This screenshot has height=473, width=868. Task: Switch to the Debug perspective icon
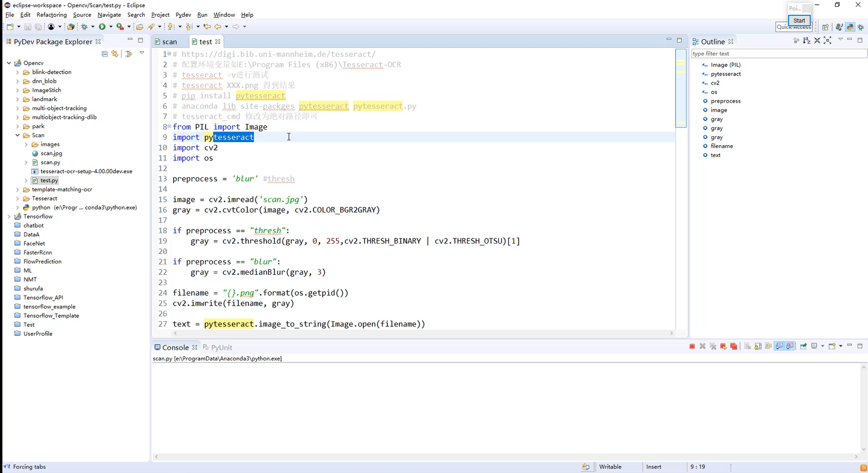861,27
